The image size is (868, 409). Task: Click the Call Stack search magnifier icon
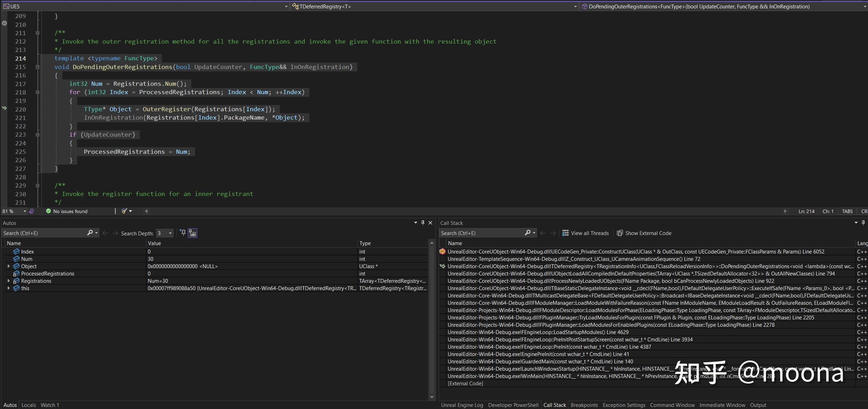tap(528, 233)
